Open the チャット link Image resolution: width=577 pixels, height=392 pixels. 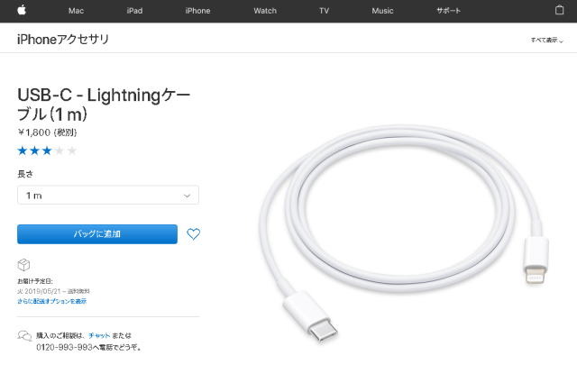[x=99, y=335]
